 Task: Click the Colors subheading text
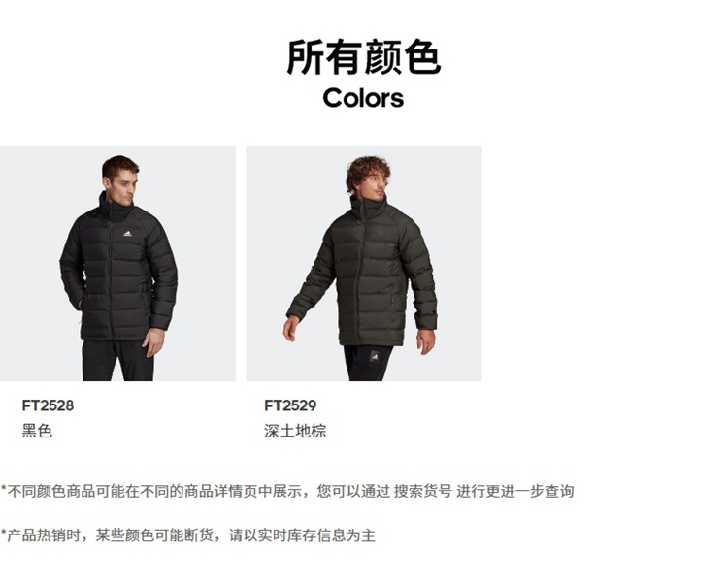point(364,98)
